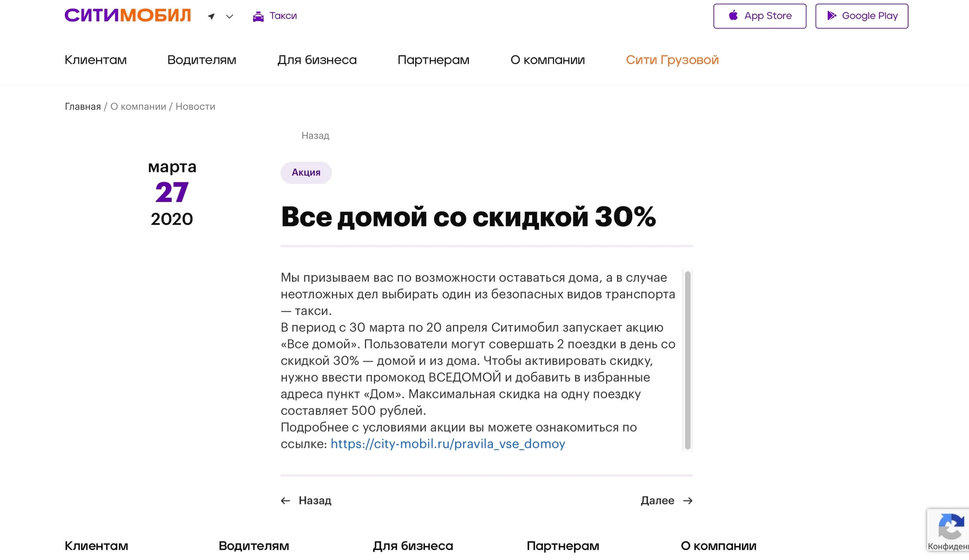Select the Водителям menu item
The height and width of the screenshot is (560, 969).
(201, 60)
